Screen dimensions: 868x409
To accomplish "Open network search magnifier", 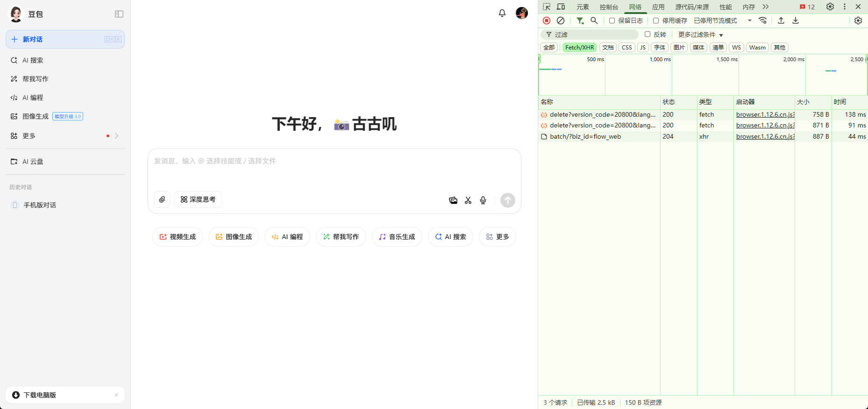I will (x=594, y=21).
